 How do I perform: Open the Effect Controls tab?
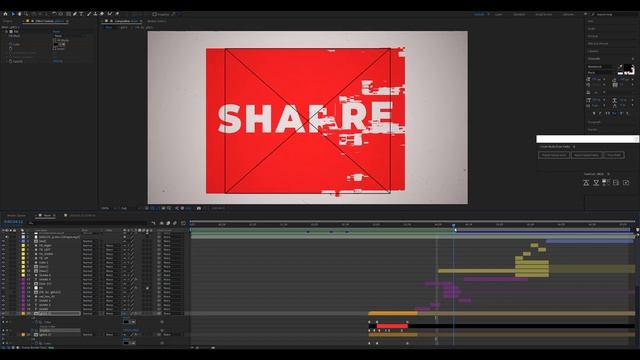50,21
